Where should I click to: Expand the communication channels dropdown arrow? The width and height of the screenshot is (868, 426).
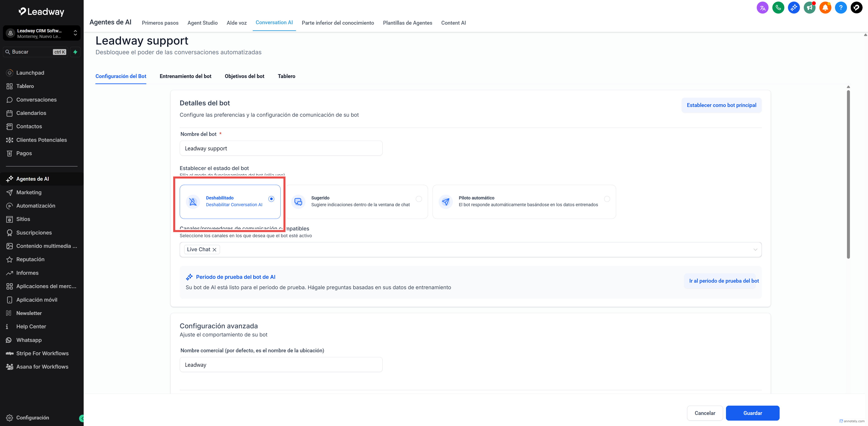tap(755, 250)
